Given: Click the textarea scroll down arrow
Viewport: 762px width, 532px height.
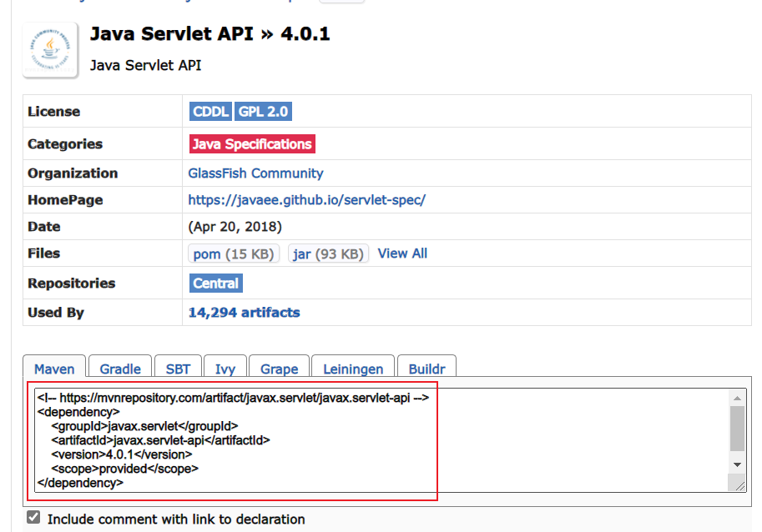Looking at the screenshot, I should coord(737,465).
